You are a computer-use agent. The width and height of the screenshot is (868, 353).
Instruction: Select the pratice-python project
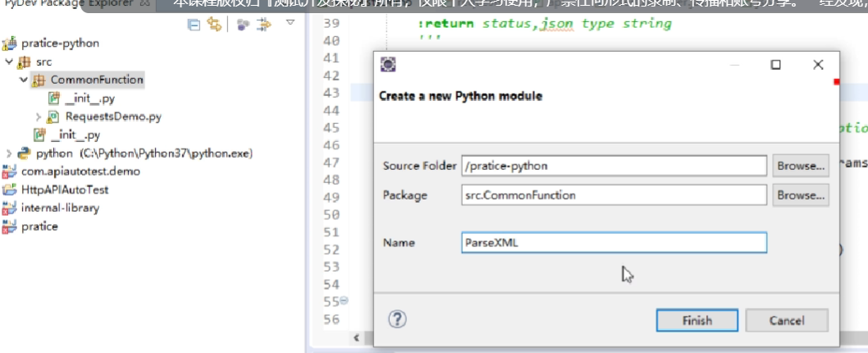click(x=61, y=43)
